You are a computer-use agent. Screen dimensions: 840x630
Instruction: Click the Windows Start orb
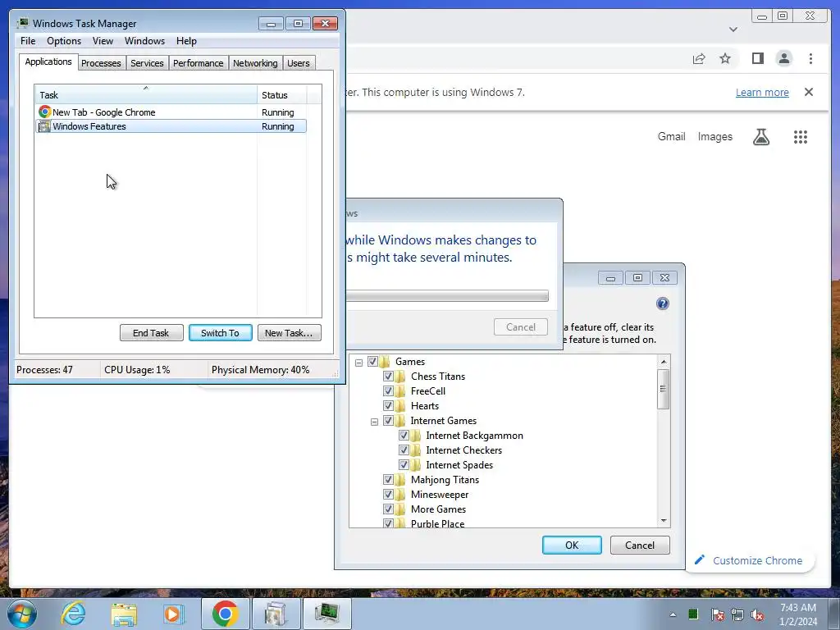pyautogui.click(x=21, y=614)
